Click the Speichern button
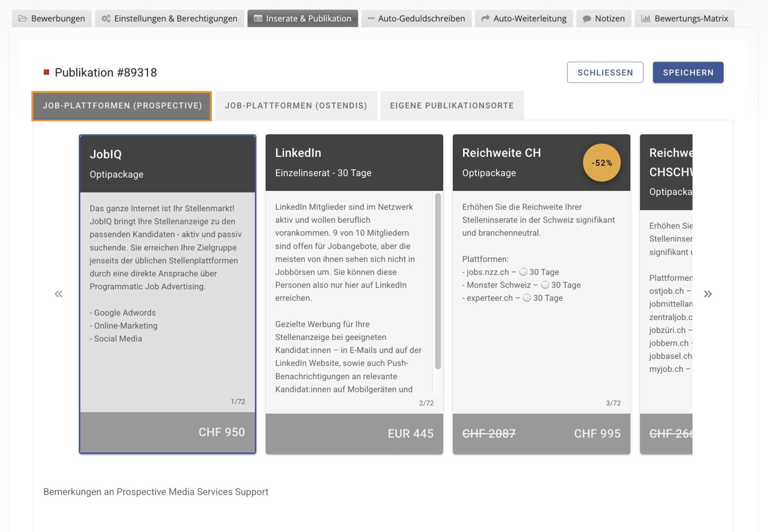This screenshot has height=532, width=768. coord(688,72)
